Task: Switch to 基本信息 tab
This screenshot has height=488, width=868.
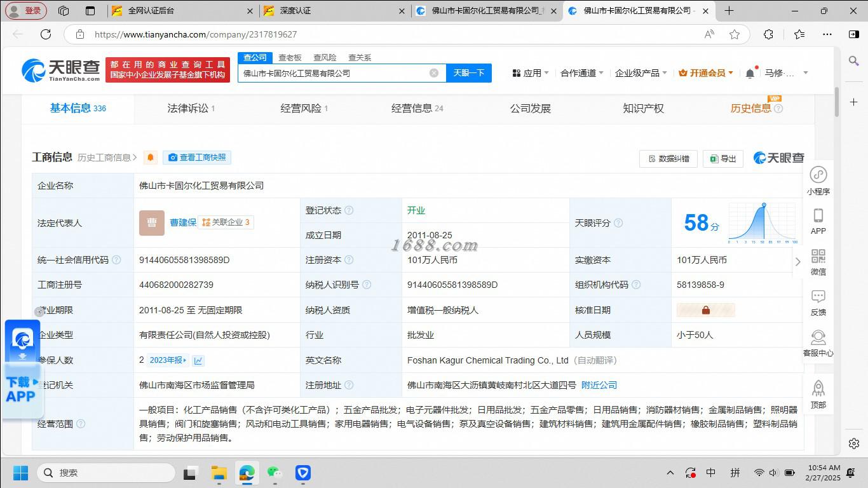Action: [78, 108]
